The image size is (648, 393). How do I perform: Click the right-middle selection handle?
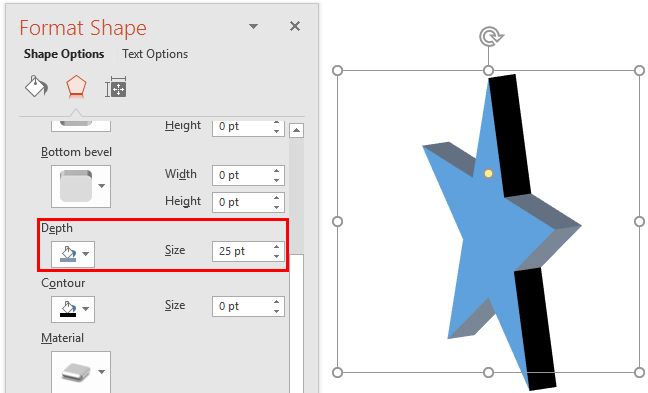[639, 222]
